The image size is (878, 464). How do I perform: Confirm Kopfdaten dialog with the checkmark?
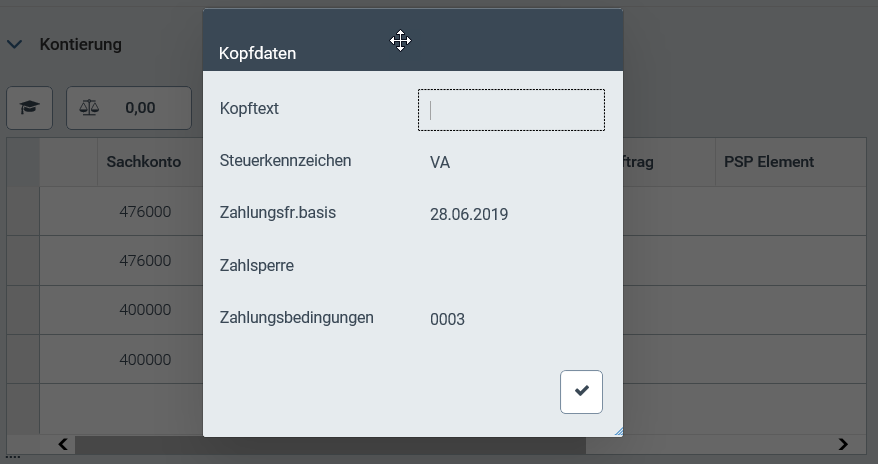tap(581, 391)
